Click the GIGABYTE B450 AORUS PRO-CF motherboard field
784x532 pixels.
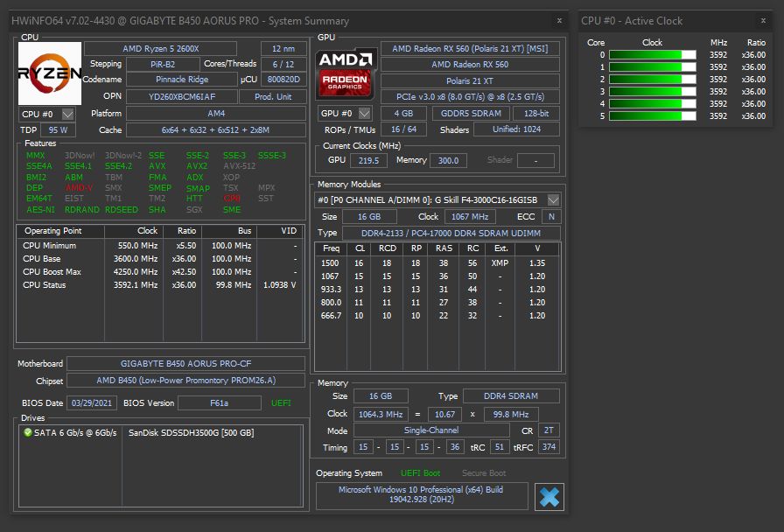click(185, 363)
